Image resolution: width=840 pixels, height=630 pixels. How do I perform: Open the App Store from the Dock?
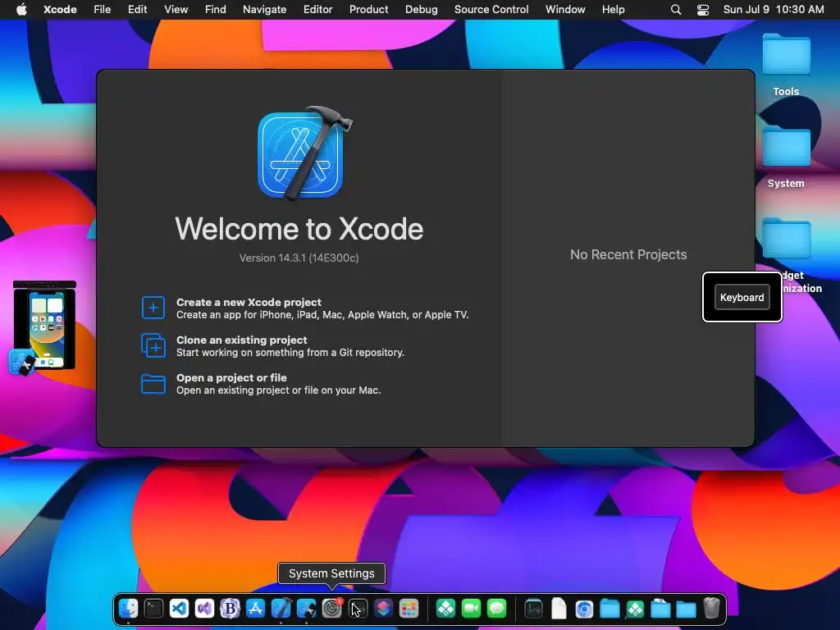coord(256,609)
